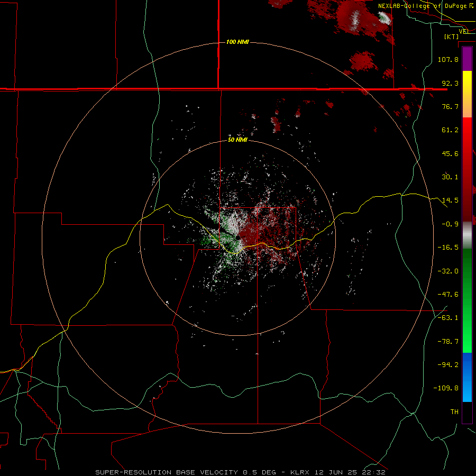Image resolution: width=476 pixels, height=476 pixels.
Task: Click the purple segment of the velocity color bar
Action: 467,59
